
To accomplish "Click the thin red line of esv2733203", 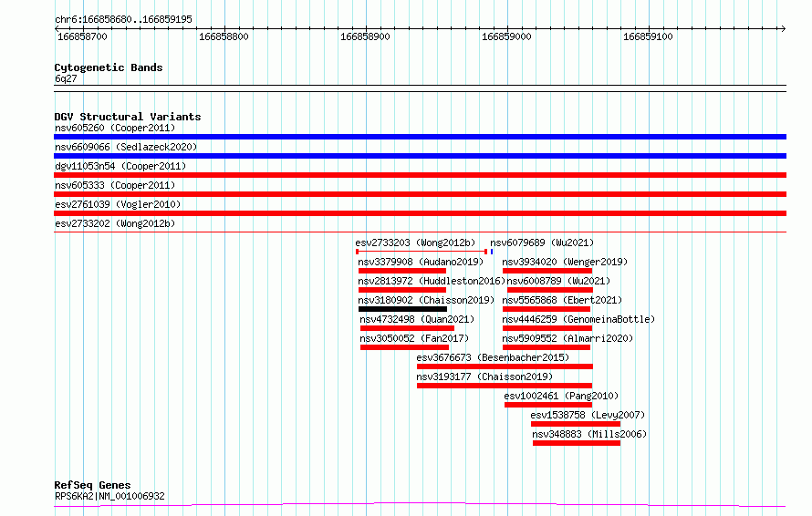I will pos(422,252).
